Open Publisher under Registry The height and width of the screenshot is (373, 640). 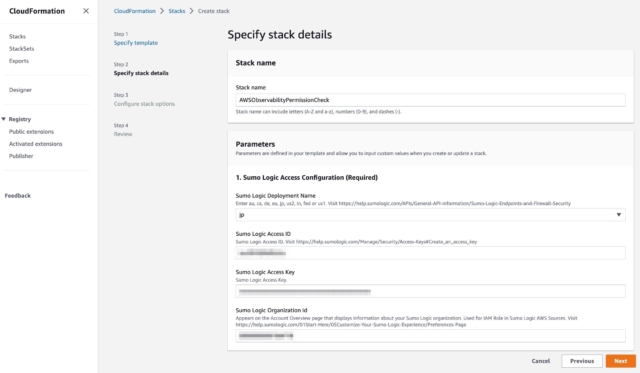point(21,156)
